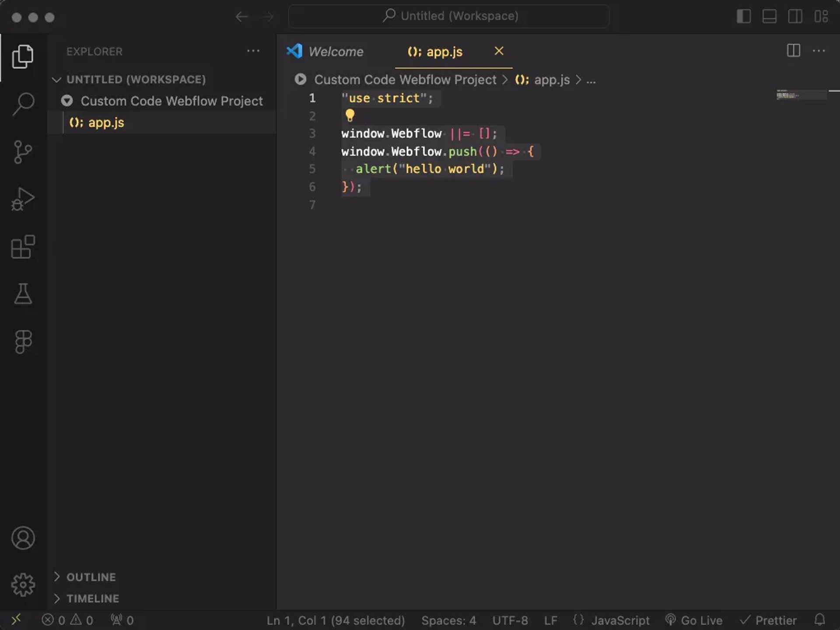The height and width of the screenshot is (630, 840).
Task: Close the app.js tab
Action: (x=499, y=51)
